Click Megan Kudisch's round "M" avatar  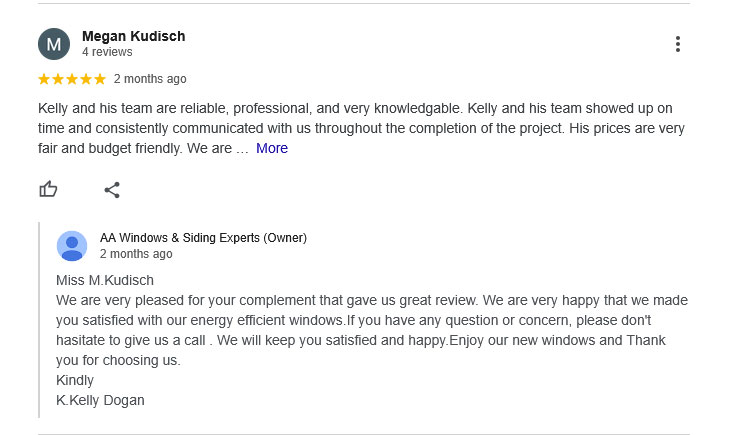(x=54, y=44)
